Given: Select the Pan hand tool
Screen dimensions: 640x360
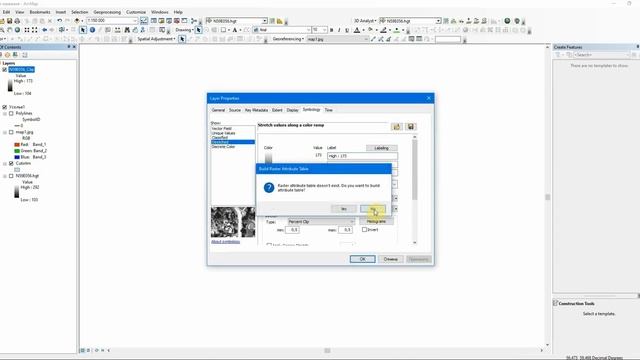Looking at the screenshot, I should (10, 30).
